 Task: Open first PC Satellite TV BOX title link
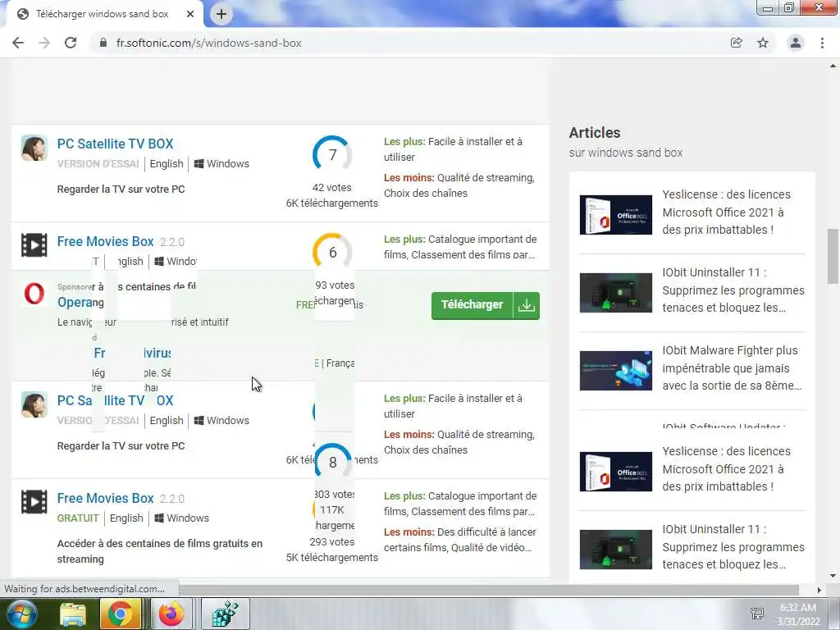point(115,144)
